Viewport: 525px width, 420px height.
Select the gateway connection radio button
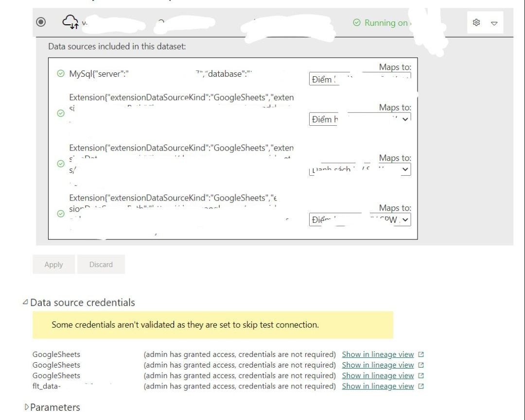(41, 22)
